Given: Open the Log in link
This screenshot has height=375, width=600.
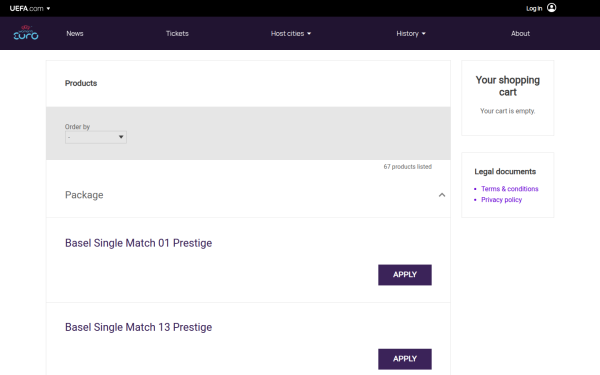Looking at the screenshot, I should 534,8.
